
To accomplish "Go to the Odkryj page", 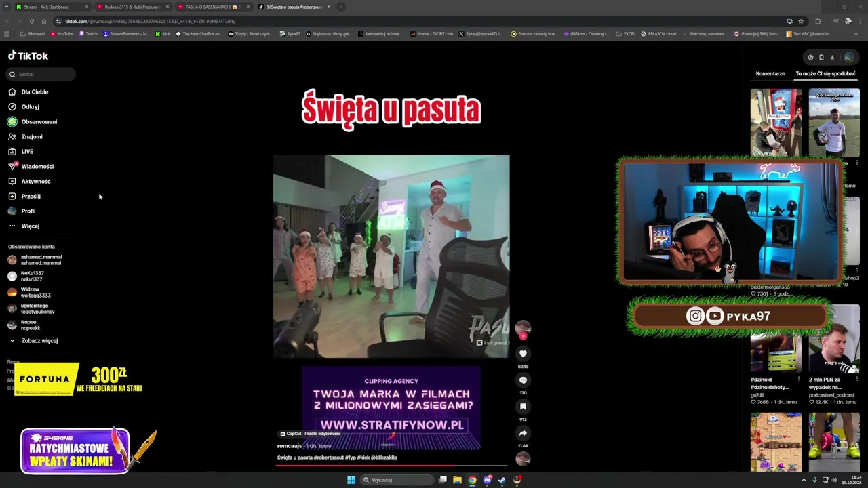I will coord(30,106).
